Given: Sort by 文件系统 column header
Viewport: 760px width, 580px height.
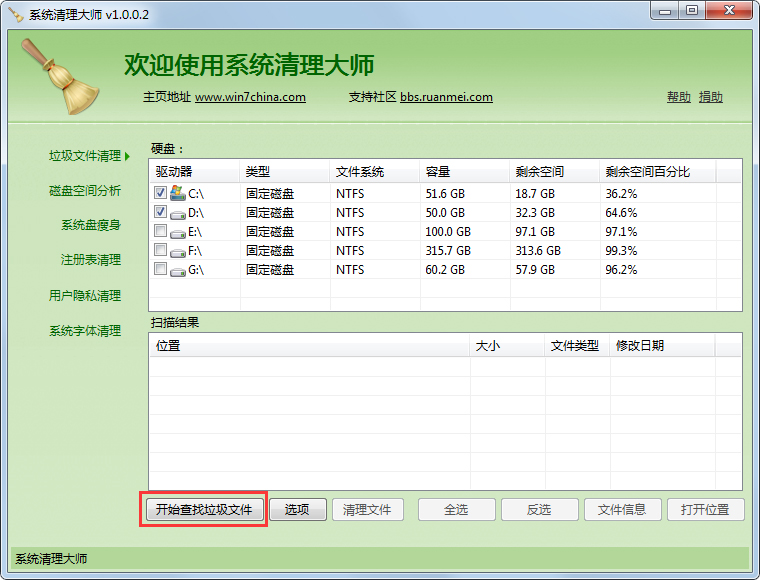Looking at the screenshot, I should pos(375,172).
